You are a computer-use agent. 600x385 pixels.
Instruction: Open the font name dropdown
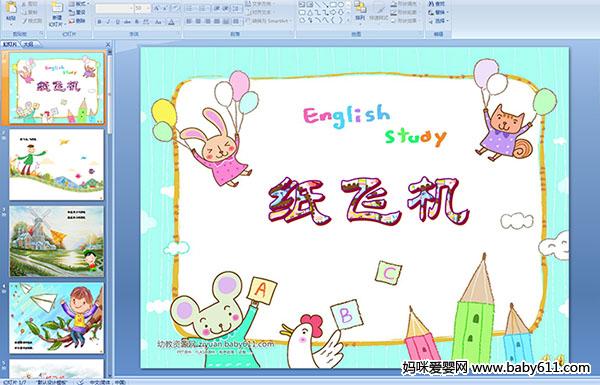(x=114, y=8)
